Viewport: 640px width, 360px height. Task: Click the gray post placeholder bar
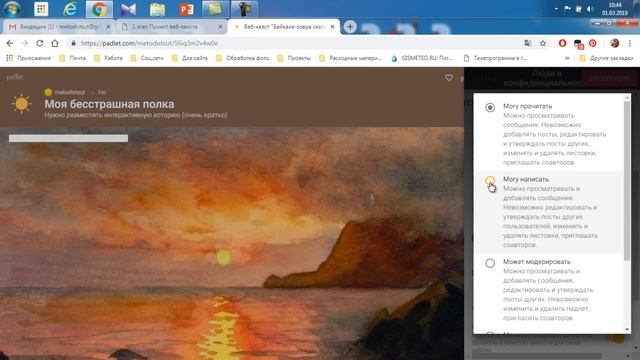[x=68, y=138]
